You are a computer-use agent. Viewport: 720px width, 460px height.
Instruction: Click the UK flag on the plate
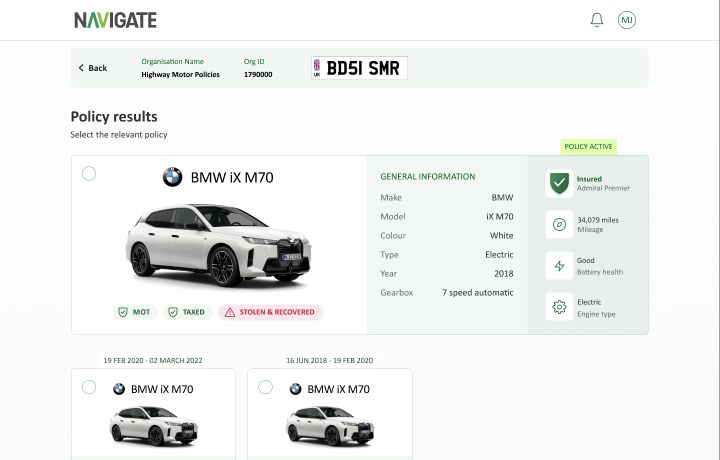click(317, 65)
